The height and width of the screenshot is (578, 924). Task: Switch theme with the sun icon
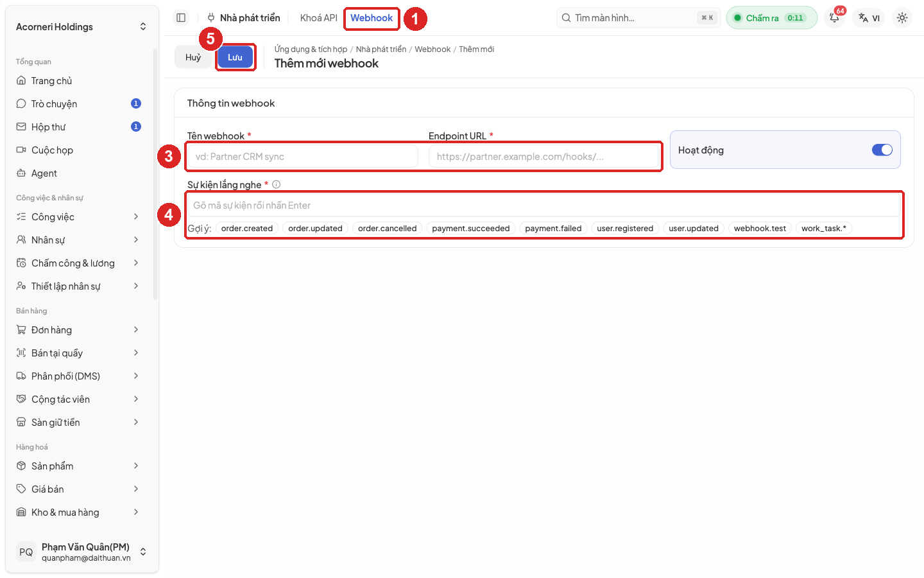pos(902,18)
